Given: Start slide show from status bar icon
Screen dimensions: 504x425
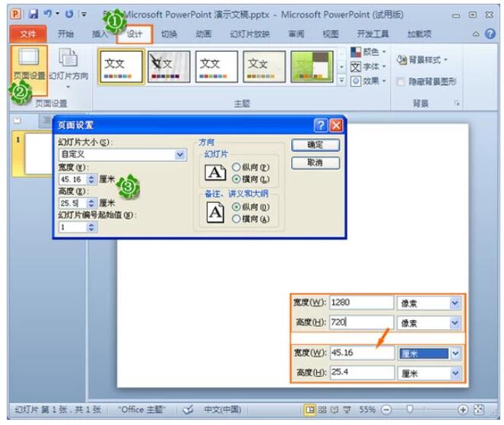Looking at the screenshot, I should point(347,409).
